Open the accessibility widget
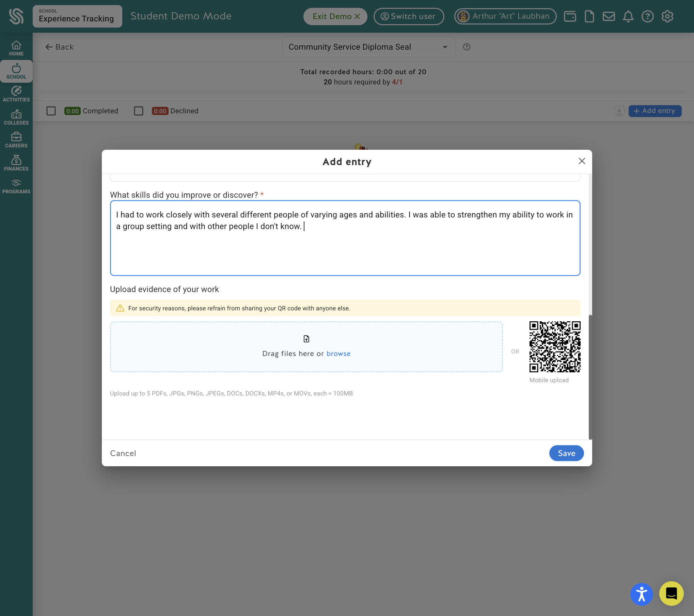Screen dimensions: 694x616 pos(642,594)
